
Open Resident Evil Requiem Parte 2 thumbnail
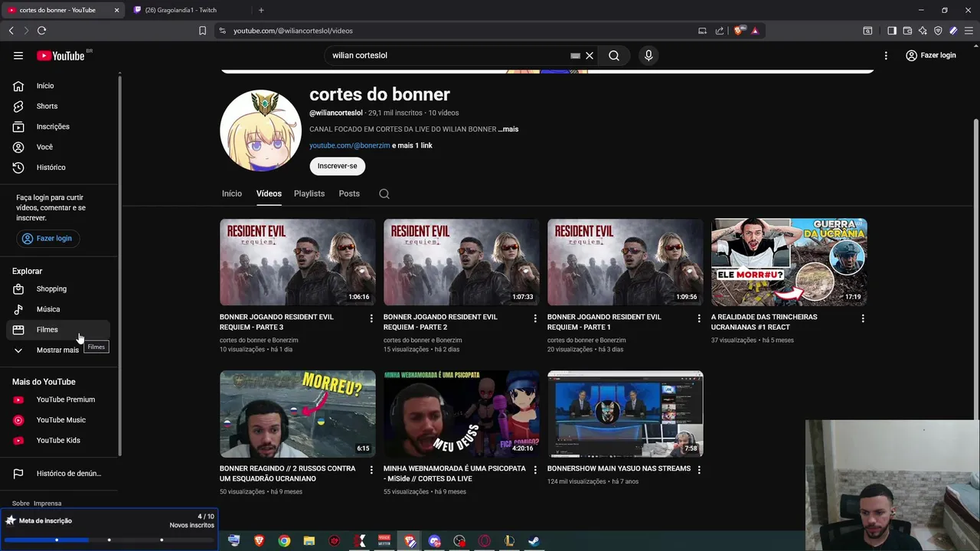pyautogui.click(x=462, y=262)
